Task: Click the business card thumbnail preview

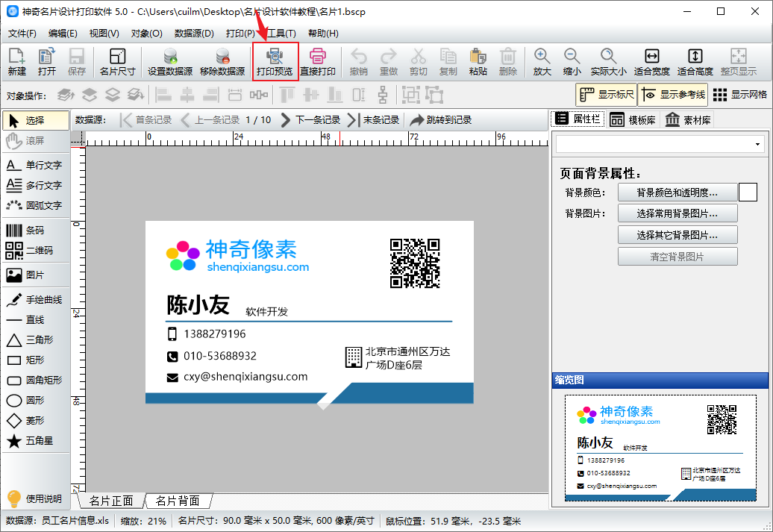Action: pos(660,448)
